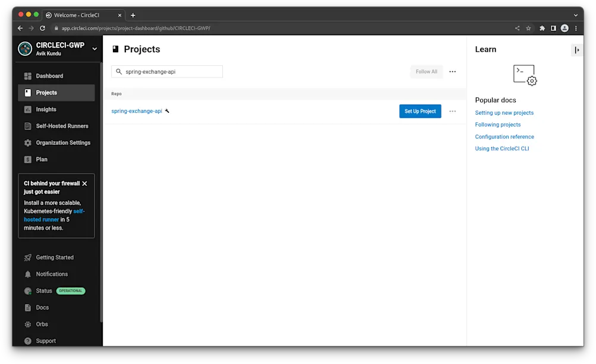Click the Repo column header
This screenshot has height=364, width=596.
(116, 94)
